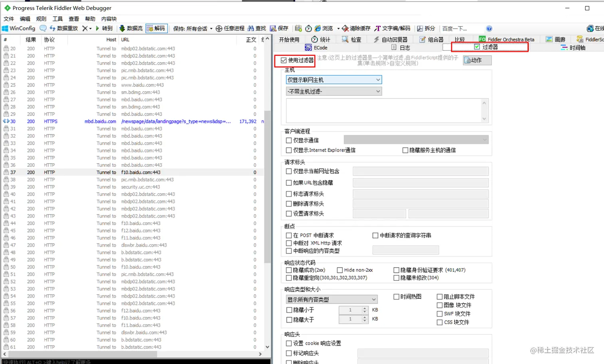Image resolution: width=604 pixels, height=364 pixels.
Task: Open the 统计 statistics tab
Action: click(x=321, y=39)
